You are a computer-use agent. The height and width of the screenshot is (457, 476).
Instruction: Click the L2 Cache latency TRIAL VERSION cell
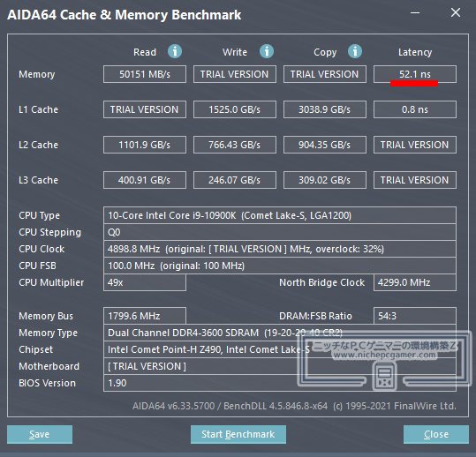415,145
